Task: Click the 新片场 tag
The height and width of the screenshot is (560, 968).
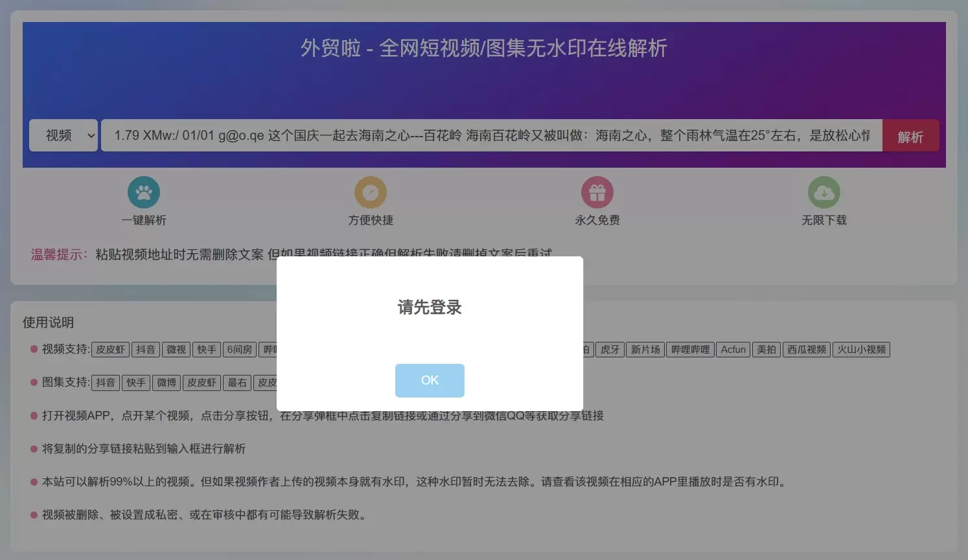Action: pyautogui.click(x=645, y=350)
